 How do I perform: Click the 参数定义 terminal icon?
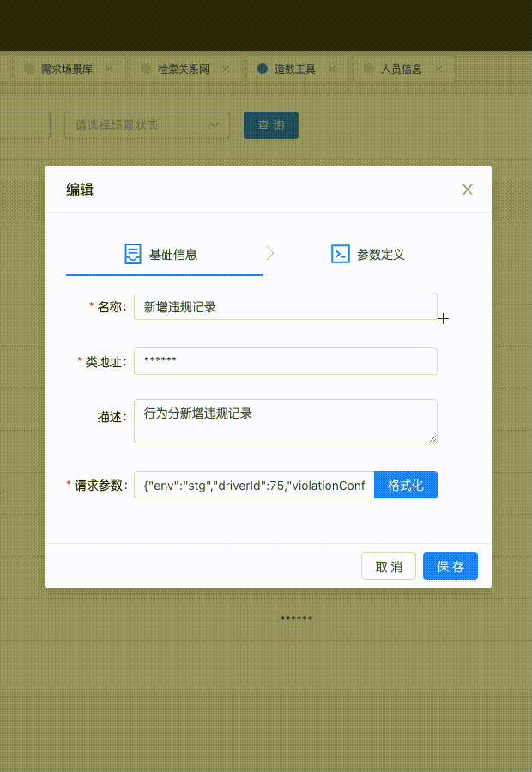click(x=341, y=254)
